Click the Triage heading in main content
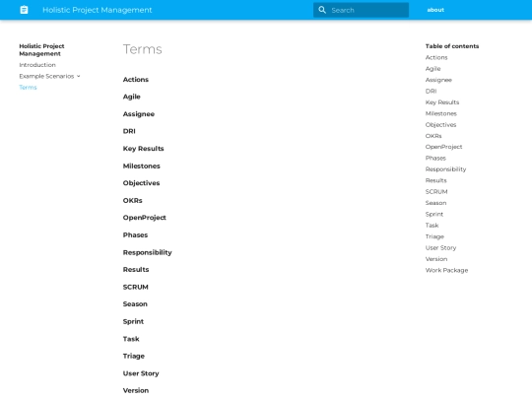The width and height of the screenshot is (532, 399). [x=134, y=356]
